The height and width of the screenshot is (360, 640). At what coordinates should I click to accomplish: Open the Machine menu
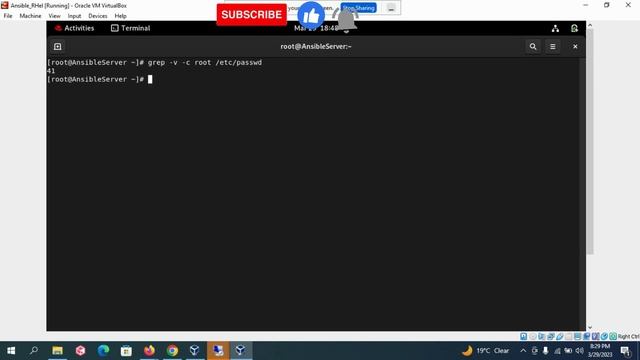tap(30, 16)
